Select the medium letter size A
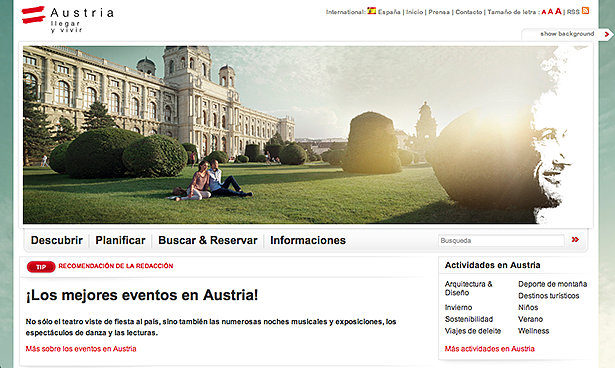The height and width of the screenshot is (368, 615). 550,12
